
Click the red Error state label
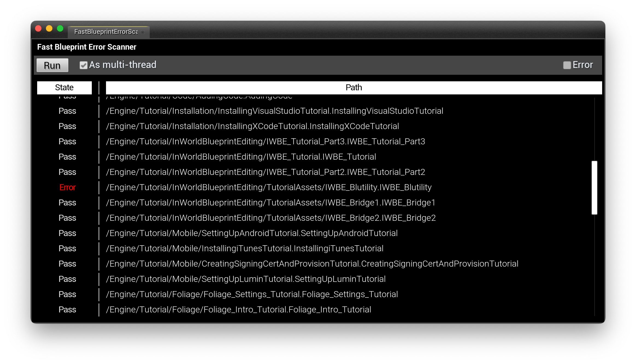pyautogui.click(x=67, y=187)
